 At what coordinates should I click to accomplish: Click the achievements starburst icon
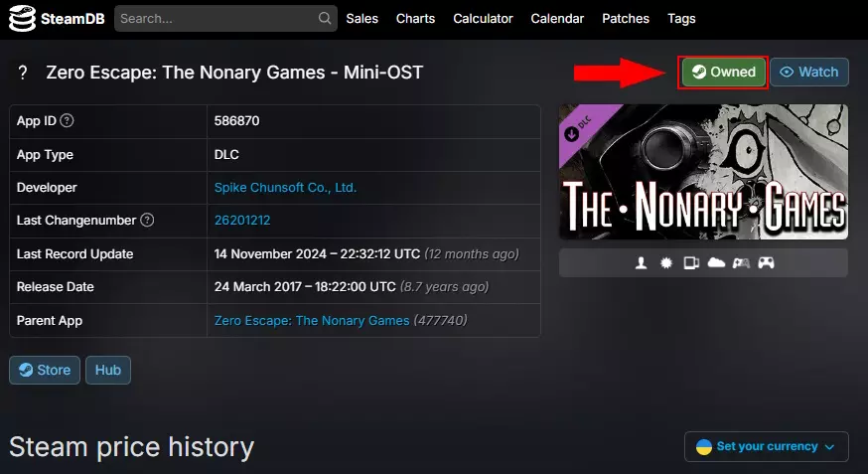665,263
